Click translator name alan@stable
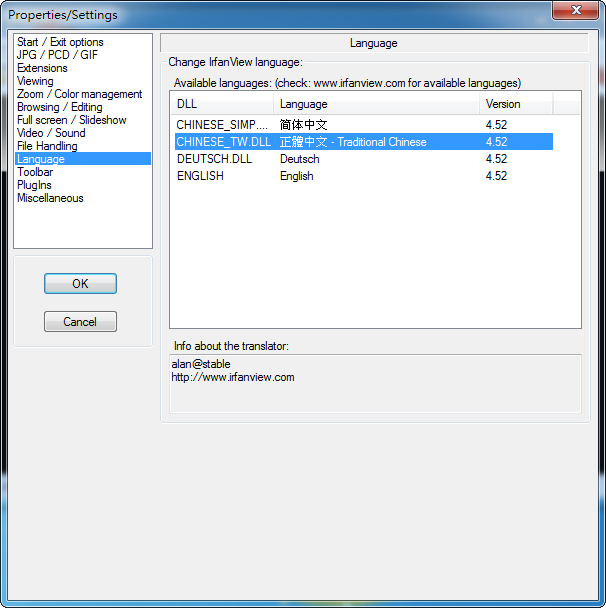 tap(201, 364)
